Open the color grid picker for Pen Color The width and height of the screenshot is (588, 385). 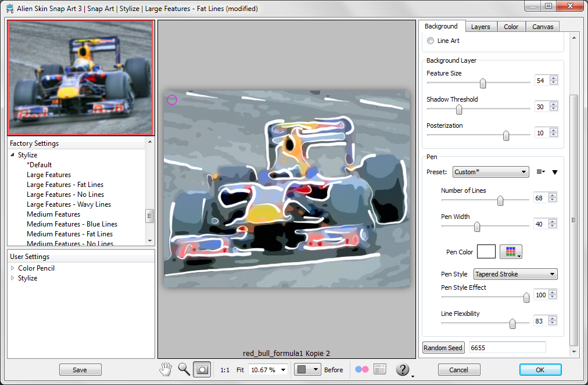coord(511,252)
